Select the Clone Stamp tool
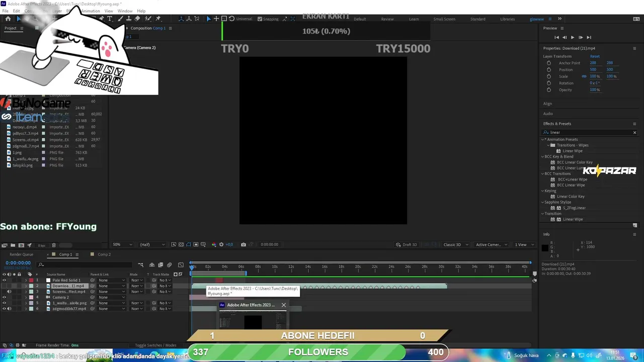Image resolution: width=644 pixels, height=362 pixels. 128,19
